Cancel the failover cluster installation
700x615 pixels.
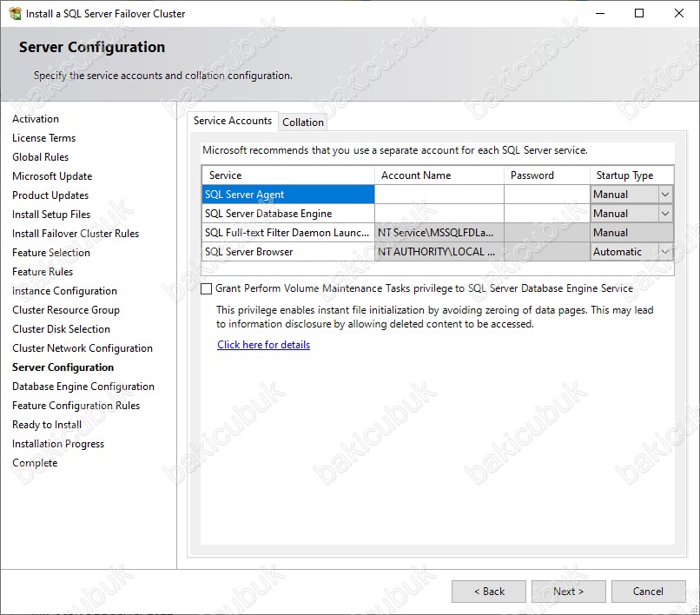tap(648, 592)
